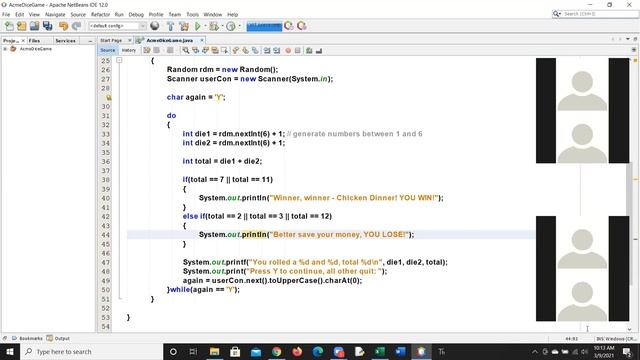Open the Source menu
This screenshot has width=640, height=360.
[x=78, y=14]
